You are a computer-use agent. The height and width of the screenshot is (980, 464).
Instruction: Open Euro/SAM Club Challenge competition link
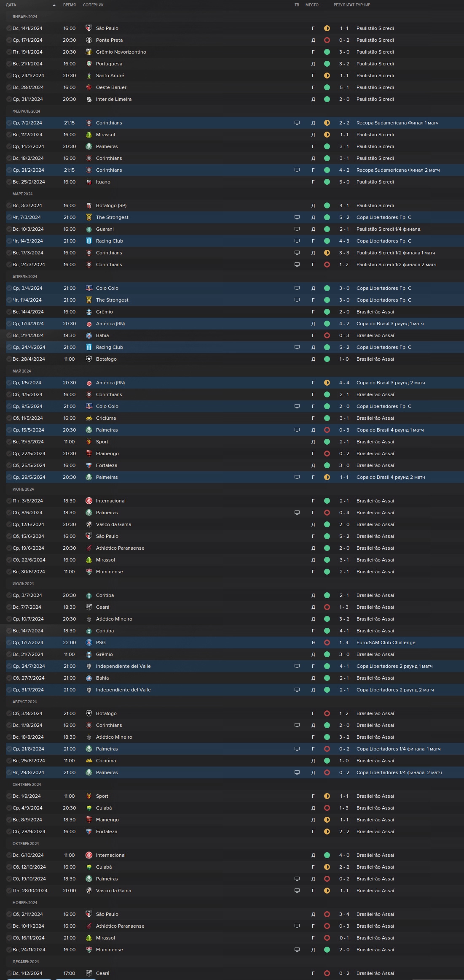click(386, 643)
